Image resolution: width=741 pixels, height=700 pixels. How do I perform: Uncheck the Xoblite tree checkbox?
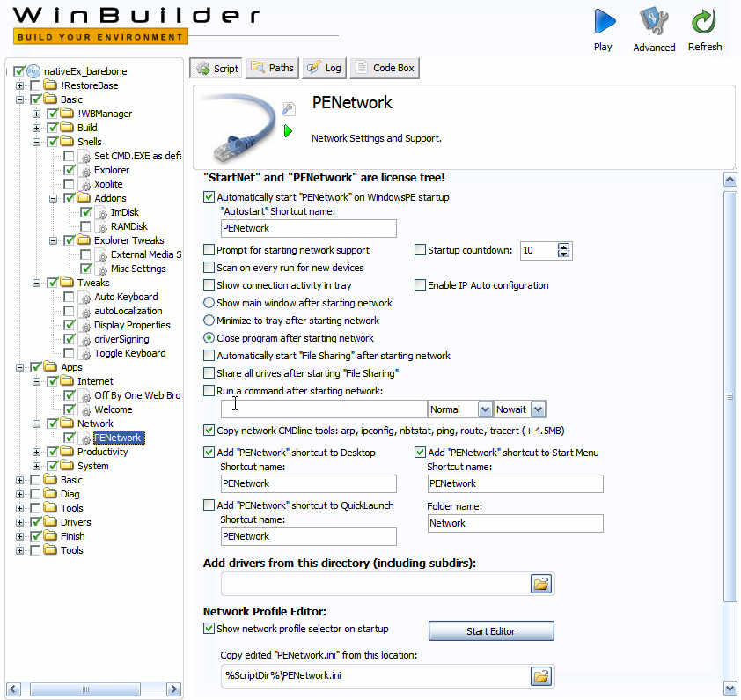[69, 184]
